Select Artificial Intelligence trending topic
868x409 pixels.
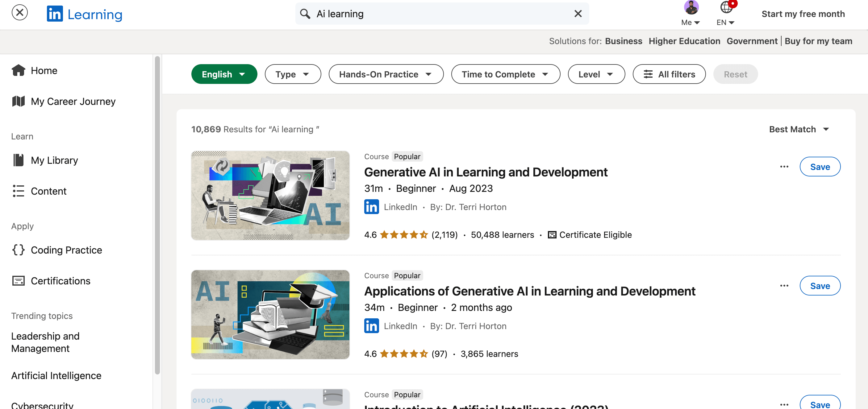pyautogui.click(x=56, y=375)
